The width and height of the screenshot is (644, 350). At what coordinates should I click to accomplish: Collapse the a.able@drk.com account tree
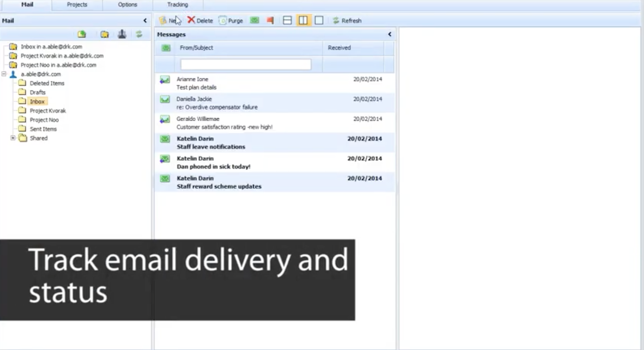(x=4, y=74)
